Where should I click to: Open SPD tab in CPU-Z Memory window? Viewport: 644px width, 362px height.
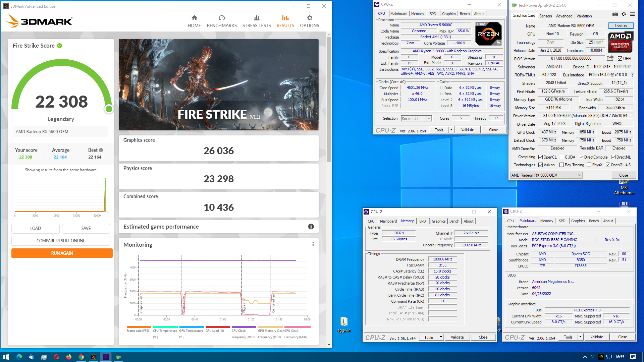[x=422, y=221]
